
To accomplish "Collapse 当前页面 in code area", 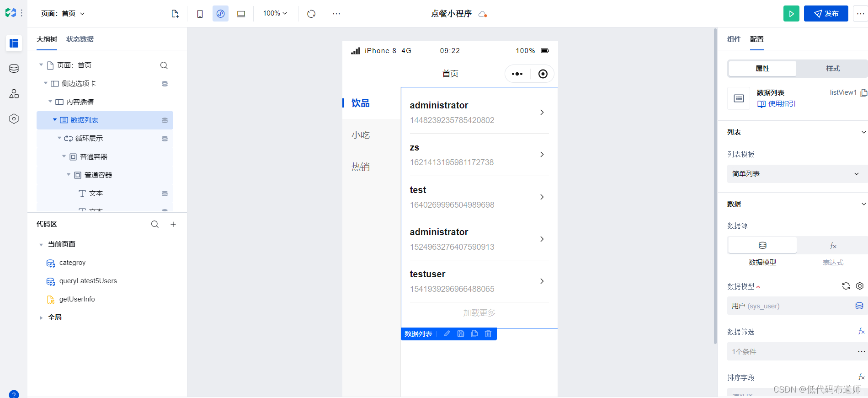I will click(41, 245).
